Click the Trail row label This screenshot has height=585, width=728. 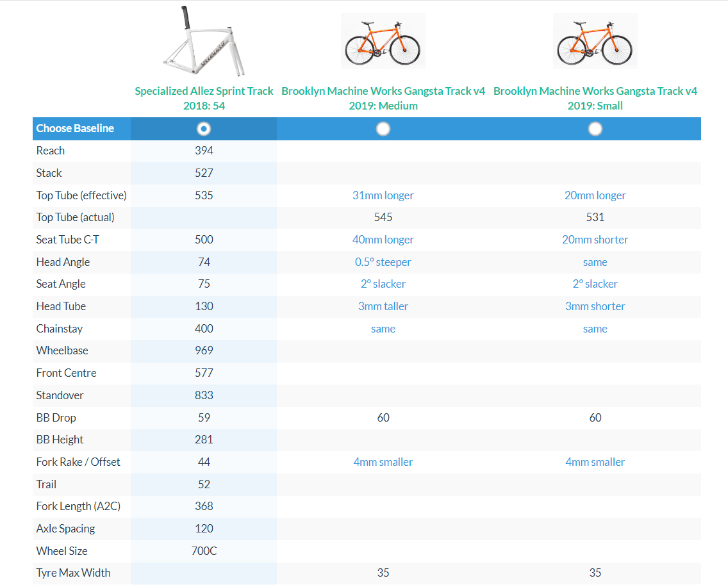pos(46,484)
